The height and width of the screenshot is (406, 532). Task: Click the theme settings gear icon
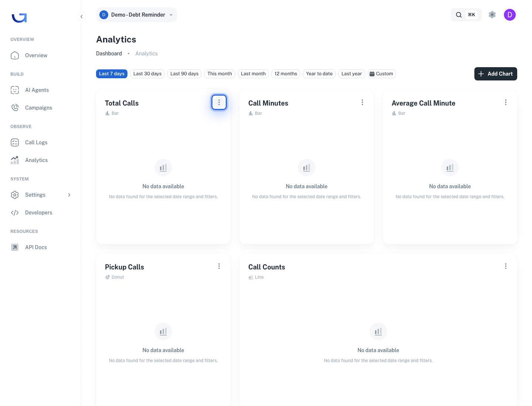click(x=492, y=15)
